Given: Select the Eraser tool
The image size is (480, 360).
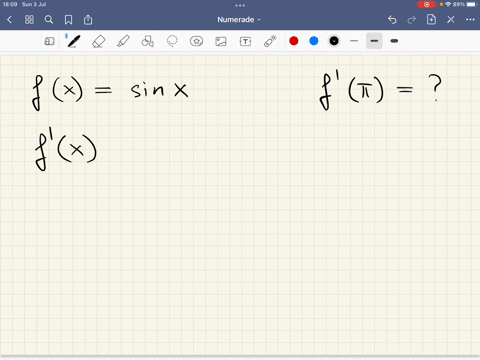Looking at the screenshot, I should tap(99, 41).
